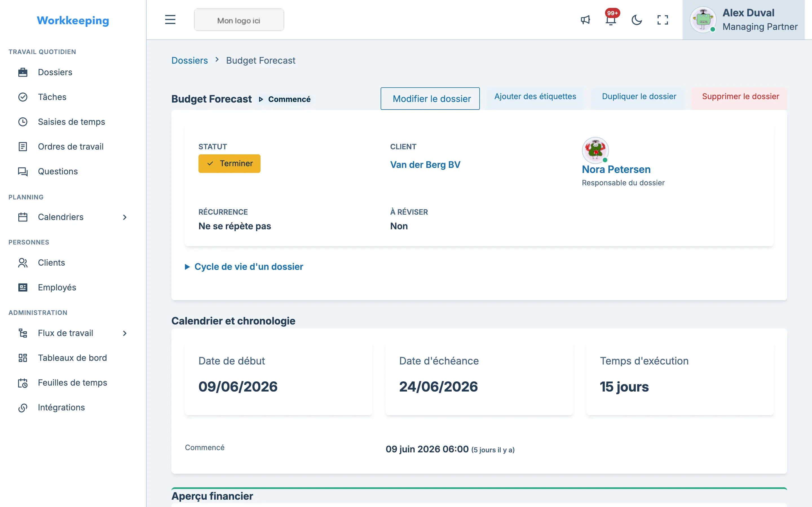Mark dossier with Terminer status button

pos(229,164)
